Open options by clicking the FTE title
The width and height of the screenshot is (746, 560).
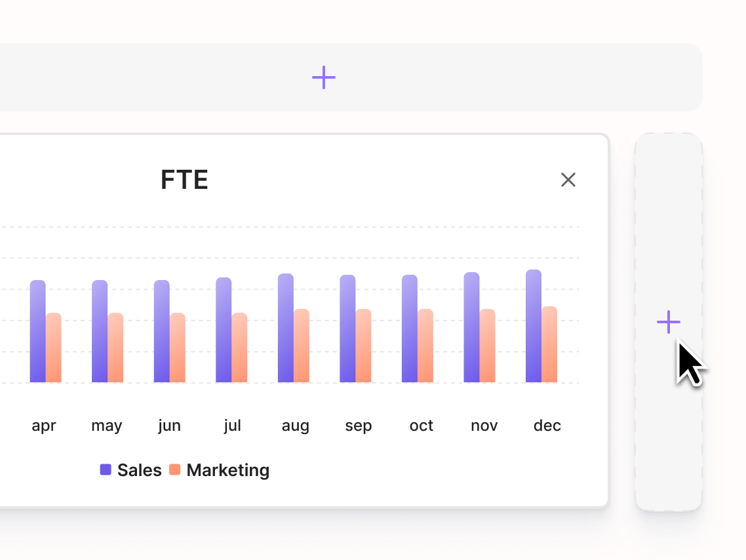[x=185, y=180]
